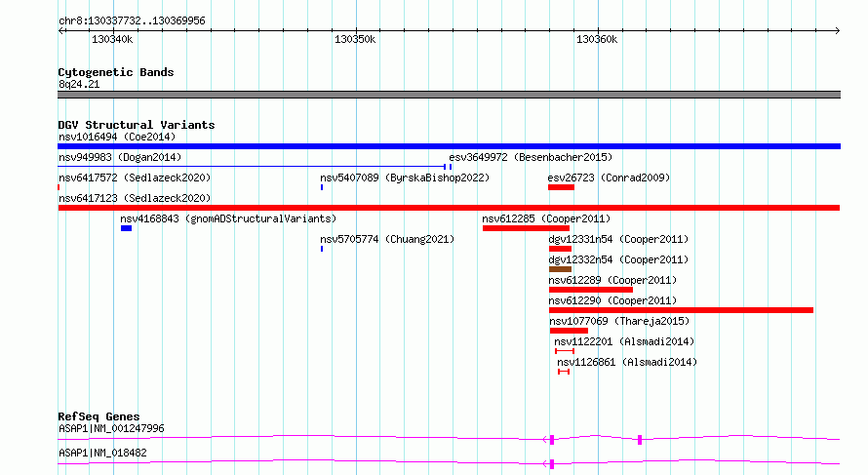Viewport: 868px width, 475px height.
Task: Select nsv6417572 (Sedlazeck2020) label
Action: coord(135,178)
